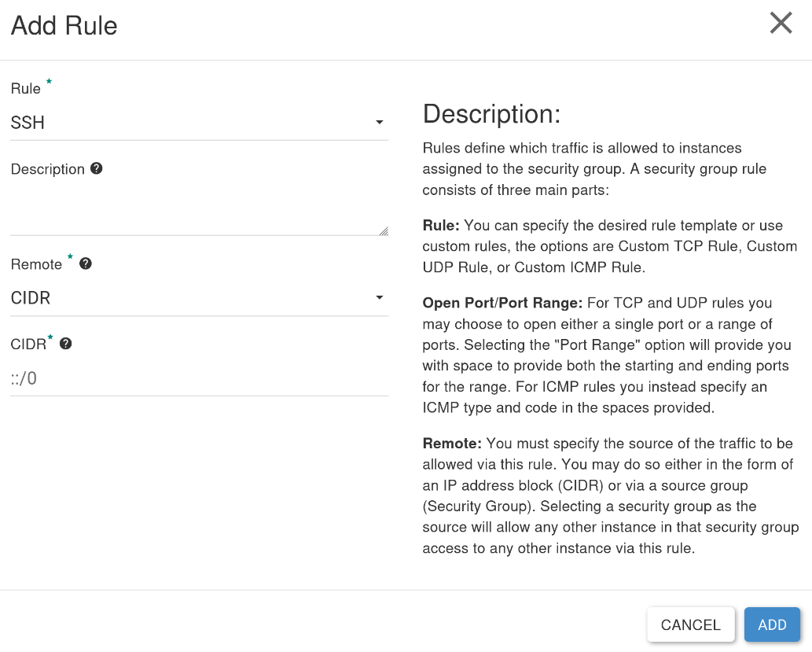Open the Rule select showing SSH

coord(200,123)
